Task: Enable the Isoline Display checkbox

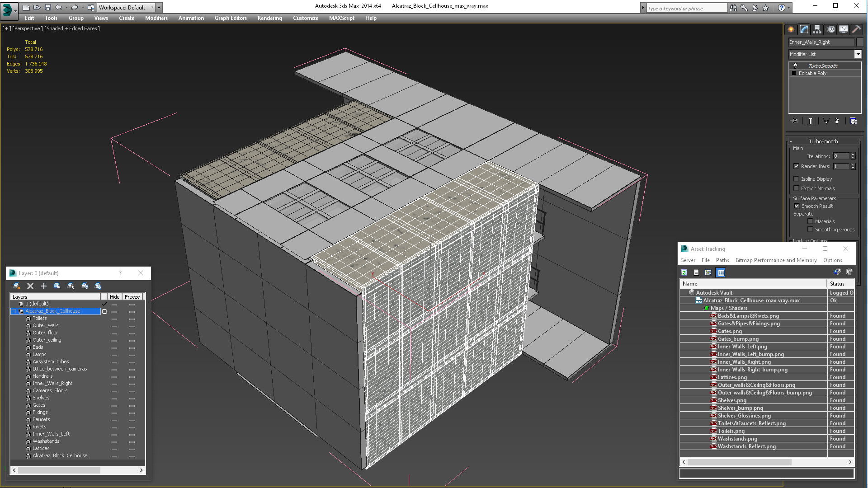Action: [x=797, y=179]
